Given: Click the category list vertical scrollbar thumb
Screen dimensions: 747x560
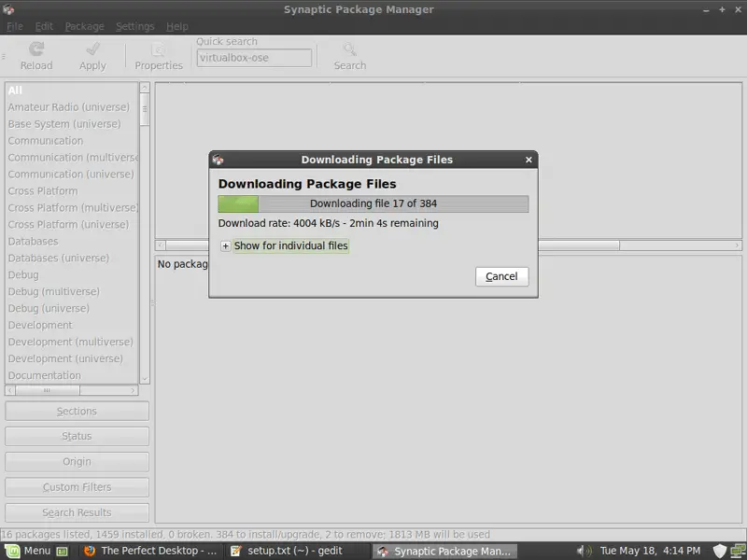Looking at the screenshot, I should point(145,109).
